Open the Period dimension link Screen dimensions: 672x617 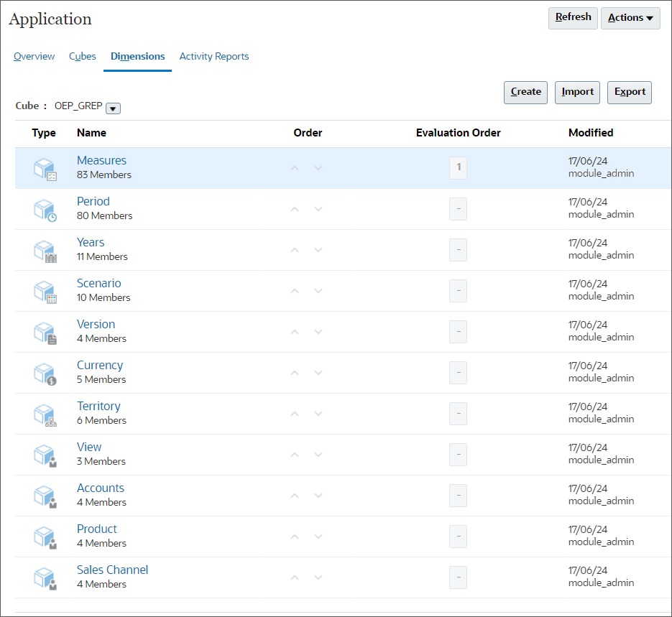(x=93, y=201)
